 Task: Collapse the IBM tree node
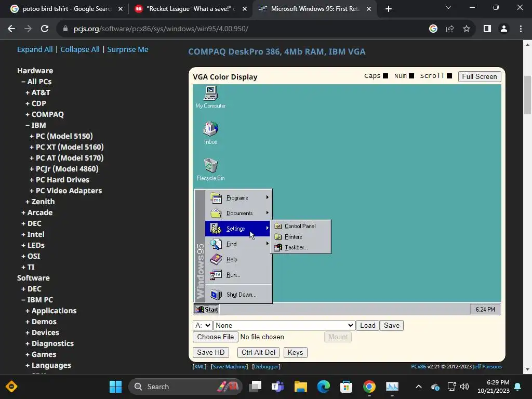click(x=36, y=125)
